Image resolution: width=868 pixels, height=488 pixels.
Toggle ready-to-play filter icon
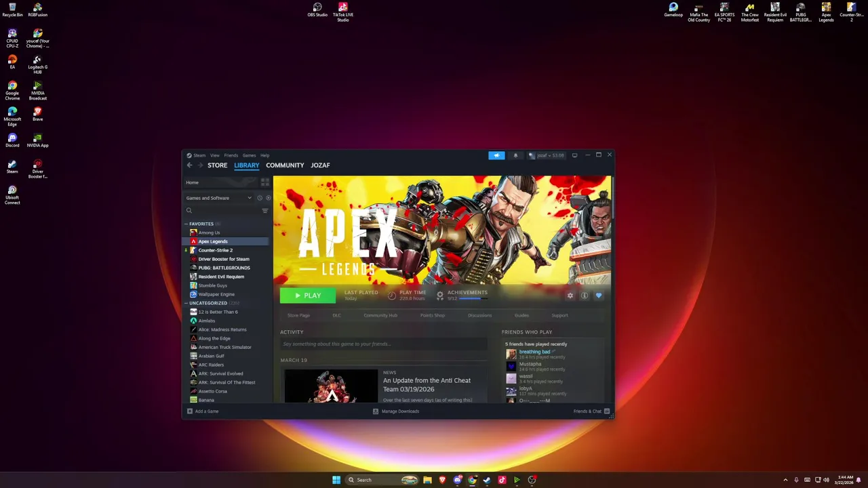click(x=268, y=198)
